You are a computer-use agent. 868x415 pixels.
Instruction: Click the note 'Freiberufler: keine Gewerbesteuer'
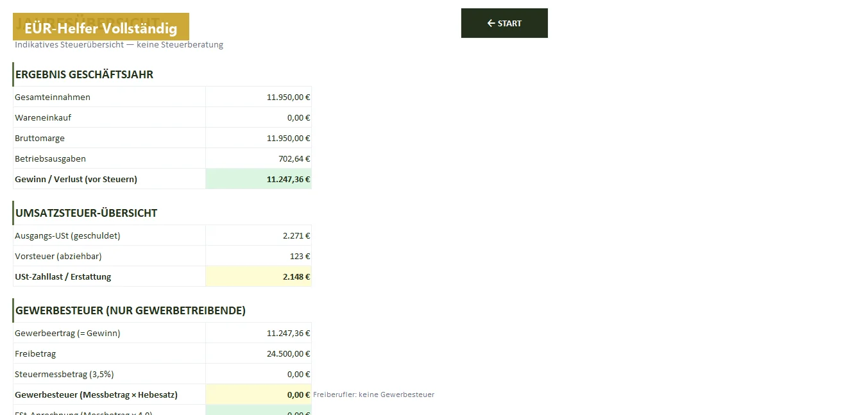(x=373, y=395)
